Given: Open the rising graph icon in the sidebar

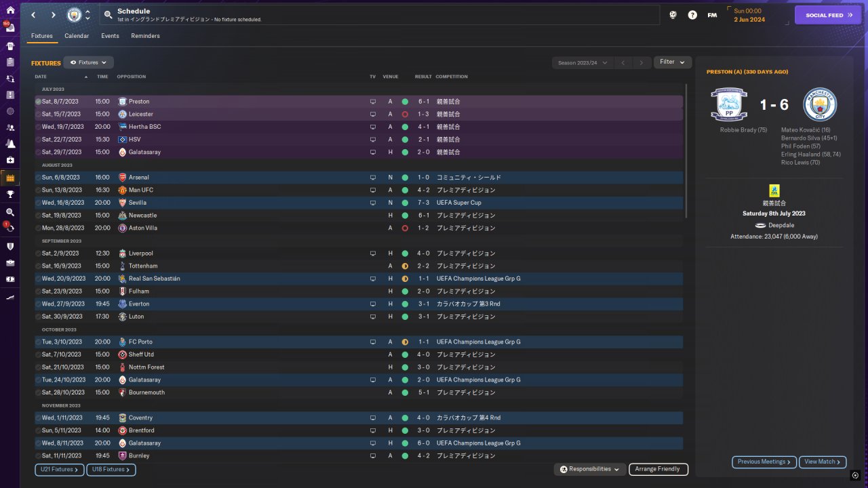Looking at the screenshot, I should pos(10,297).
